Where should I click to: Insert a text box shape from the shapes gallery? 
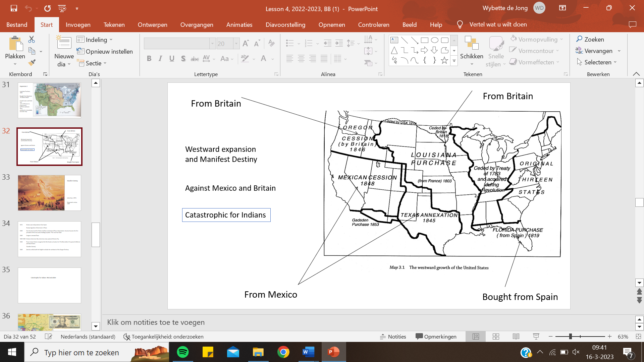[x=394, y=40]
